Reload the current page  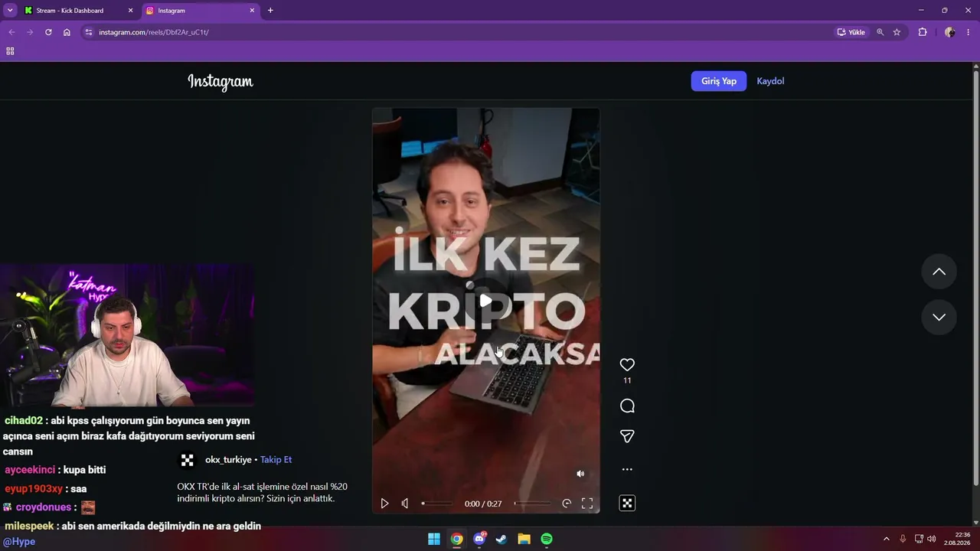(48, 32)
